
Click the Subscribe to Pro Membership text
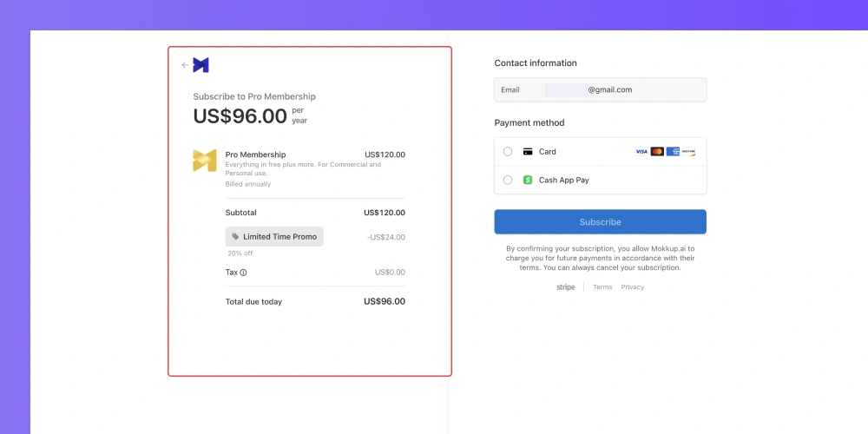pos(254,96)
